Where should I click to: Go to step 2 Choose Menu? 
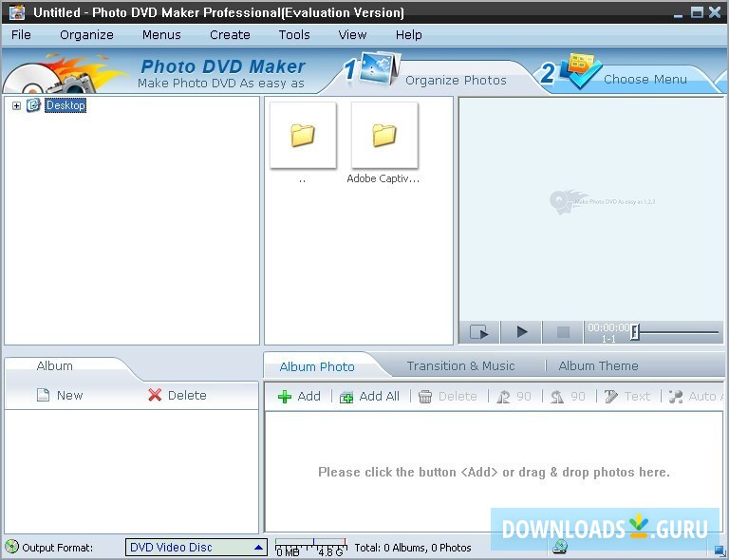(x=645, y=80)
